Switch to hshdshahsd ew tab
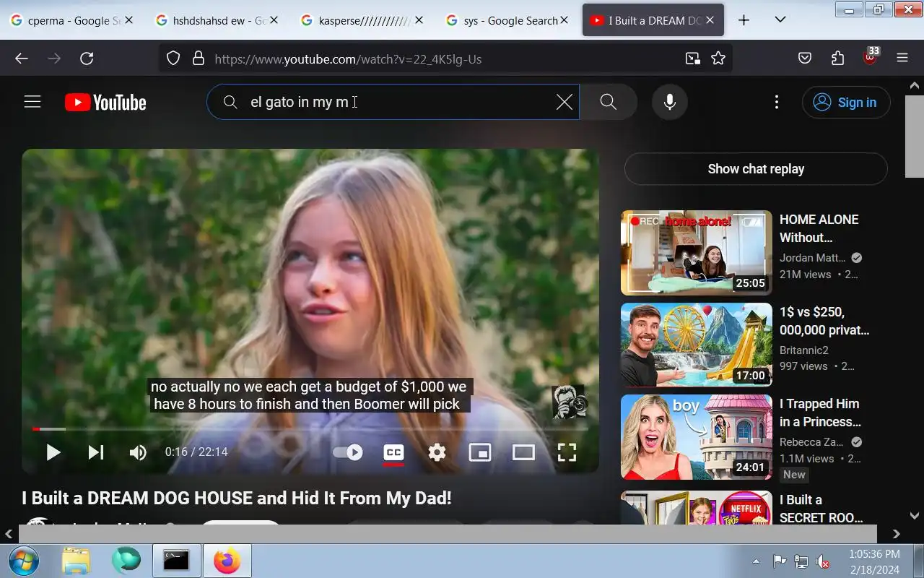 point(217,20)
